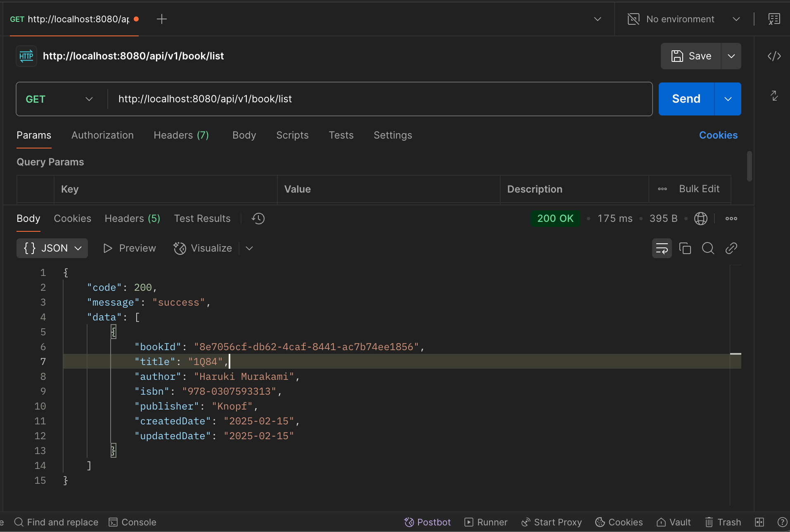Viewport: 790px width, 532px height.
Task: Open new request tab with plus icon
Action: [162, 19]
